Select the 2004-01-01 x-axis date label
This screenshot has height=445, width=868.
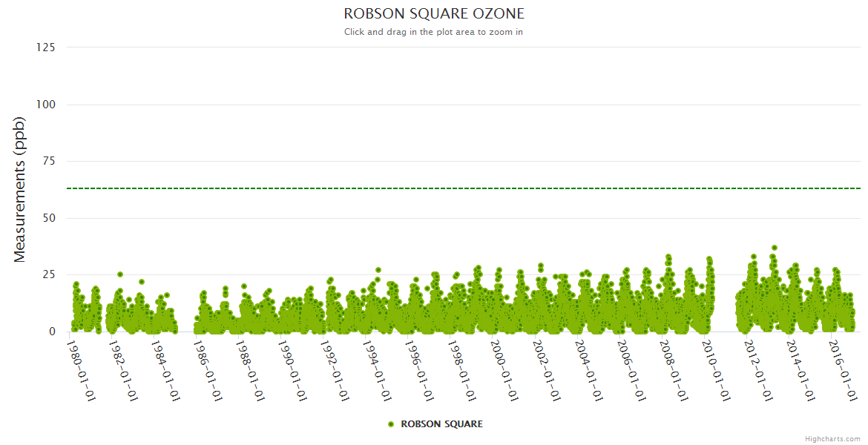[592, 369]
